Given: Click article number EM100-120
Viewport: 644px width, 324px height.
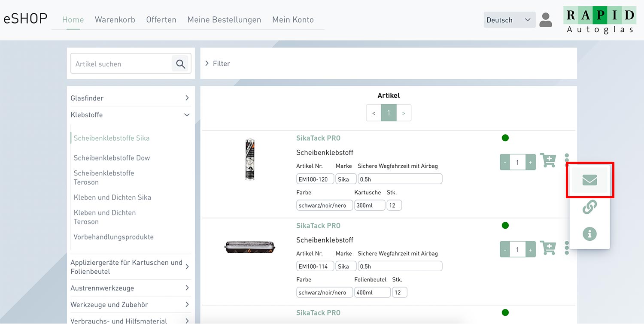Looking at the screenshot, I should click(x=315, y=179).
